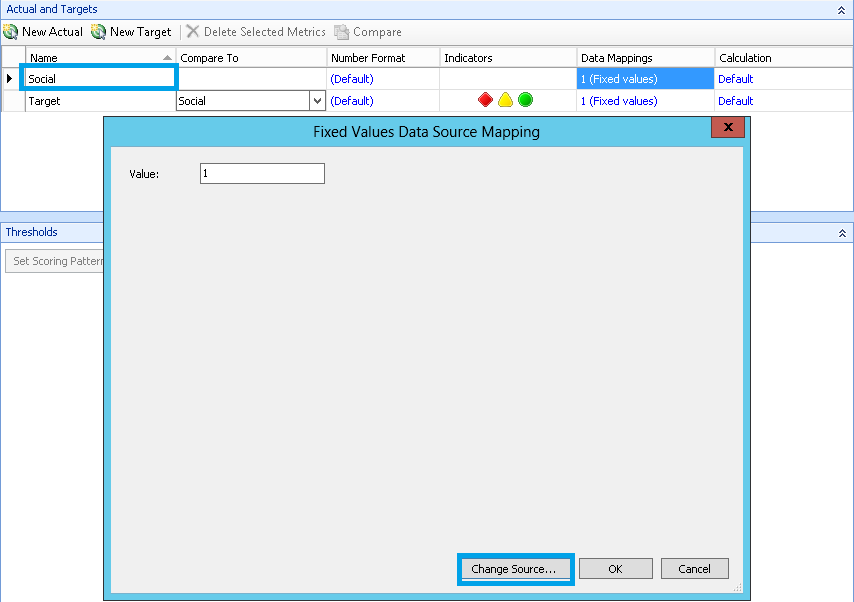Cancel the Fixed Values dialog
854x602 pixels.
pos(694,568)
